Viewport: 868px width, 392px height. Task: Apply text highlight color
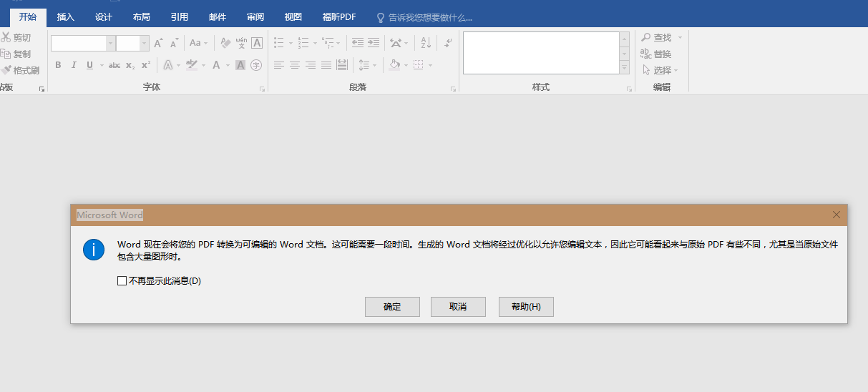191,65
